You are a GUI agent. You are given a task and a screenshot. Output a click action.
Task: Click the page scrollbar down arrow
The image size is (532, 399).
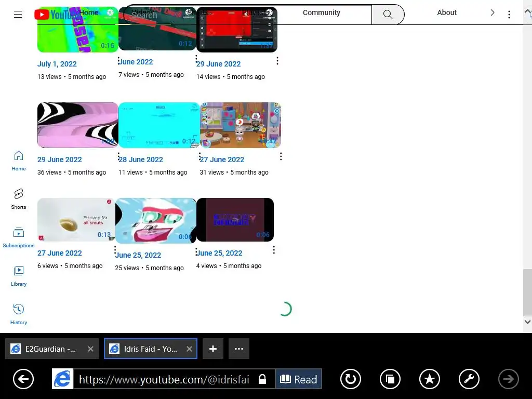point(527,322)
